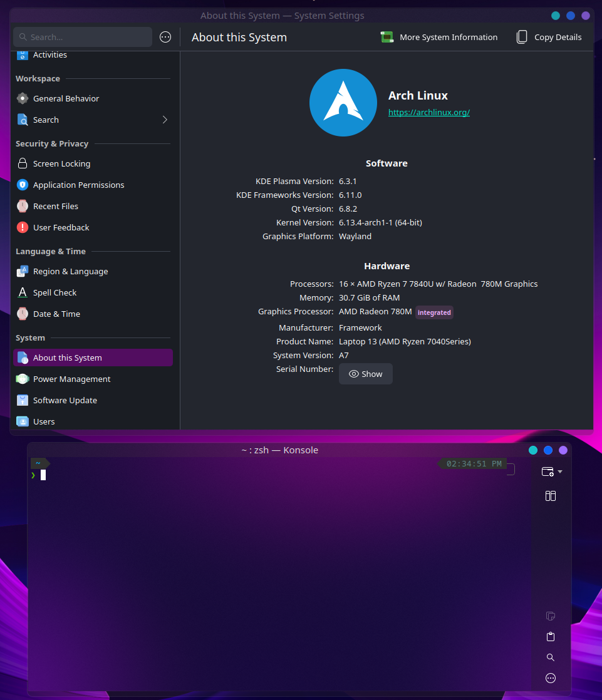
Task: Click the System Settings window title bar
Action: point(283,16)
